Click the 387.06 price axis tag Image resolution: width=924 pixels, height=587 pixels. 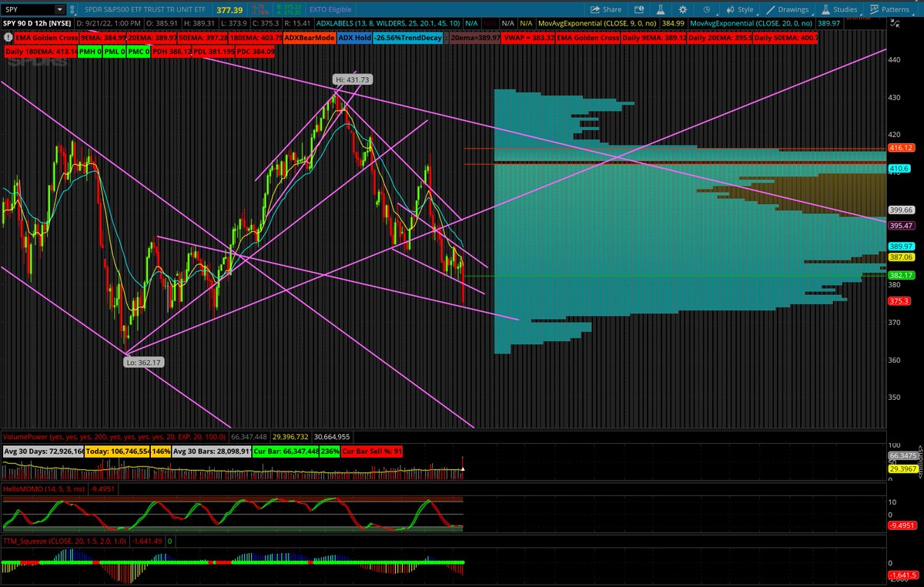click(900, 257)
